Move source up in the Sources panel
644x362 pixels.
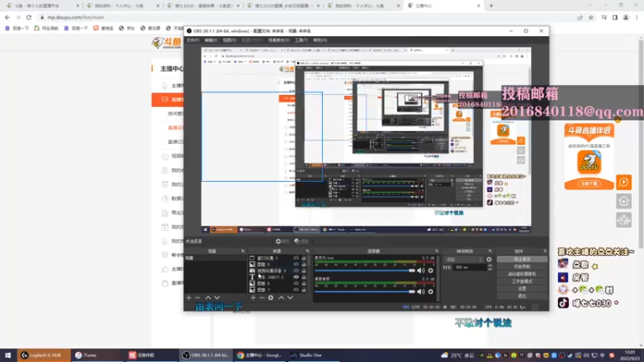[281, 298]
